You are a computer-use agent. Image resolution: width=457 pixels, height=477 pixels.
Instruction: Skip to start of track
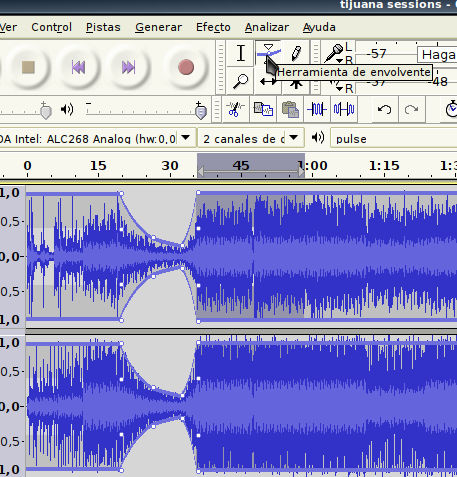(x=78, y=67)
